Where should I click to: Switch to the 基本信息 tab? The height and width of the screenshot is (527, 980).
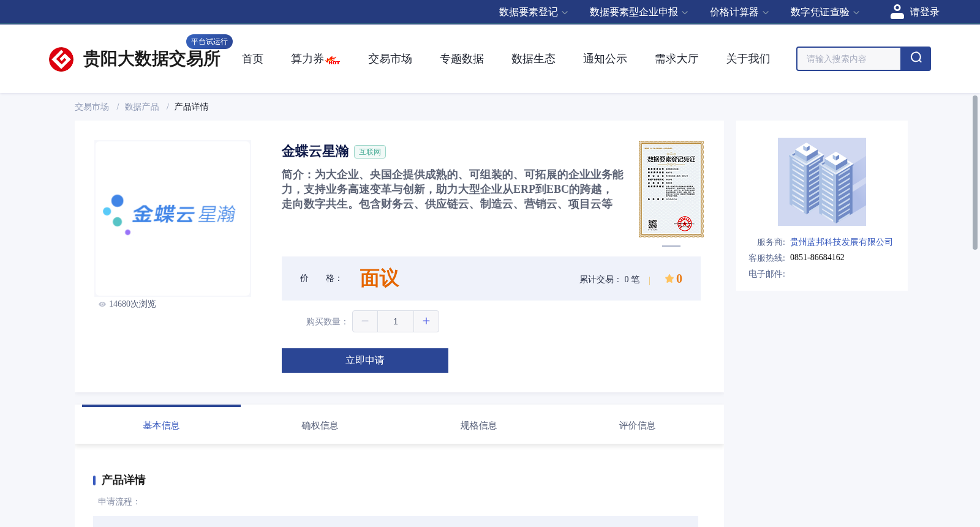pyautogui.click(x=161, y=425)
